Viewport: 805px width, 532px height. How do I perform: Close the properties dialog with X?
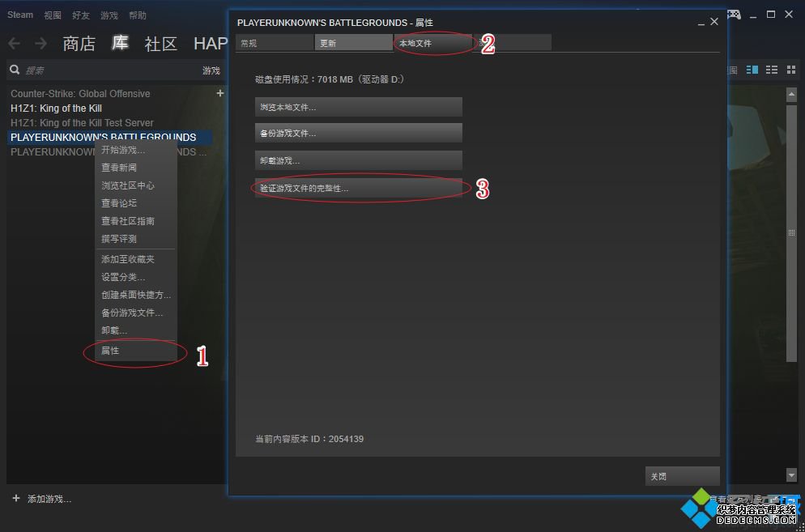(714, 22)
